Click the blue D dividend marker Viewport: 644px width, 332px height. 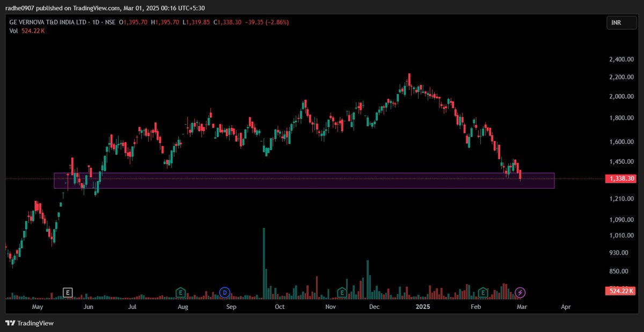coord(225,292)
